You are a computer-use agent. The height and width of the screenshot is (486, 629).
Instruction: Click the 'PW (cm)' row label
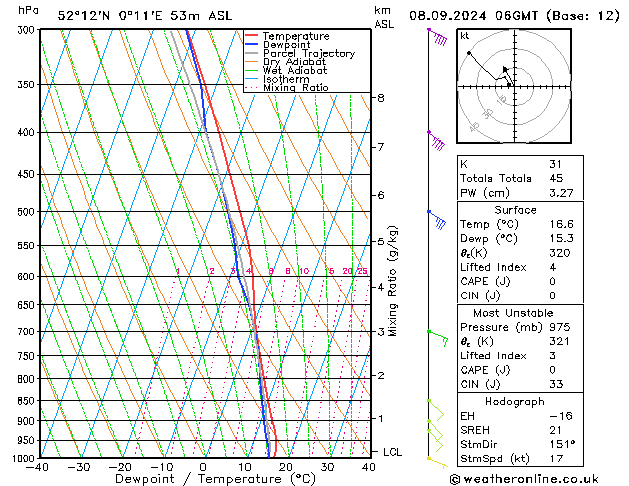(x=485, y=193)
